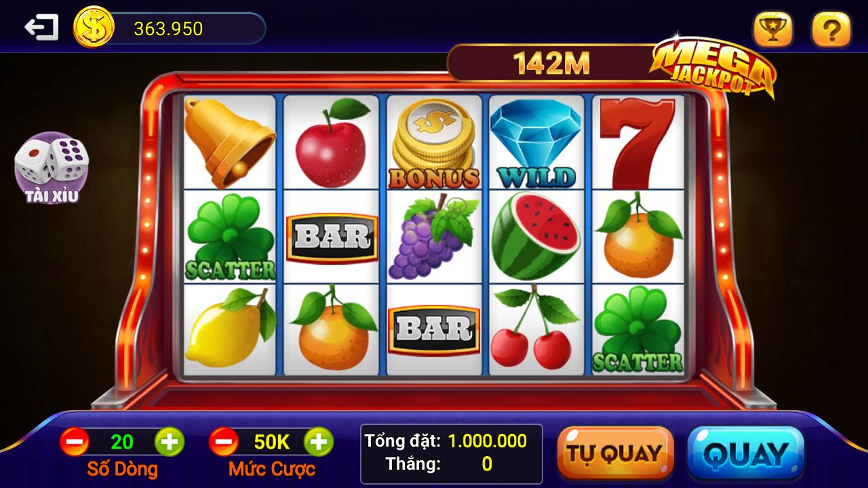The height and width of the screenshot is (488, 868).
Task: Tap the blue diamond WILD symbol
Action: coord(537,144)
